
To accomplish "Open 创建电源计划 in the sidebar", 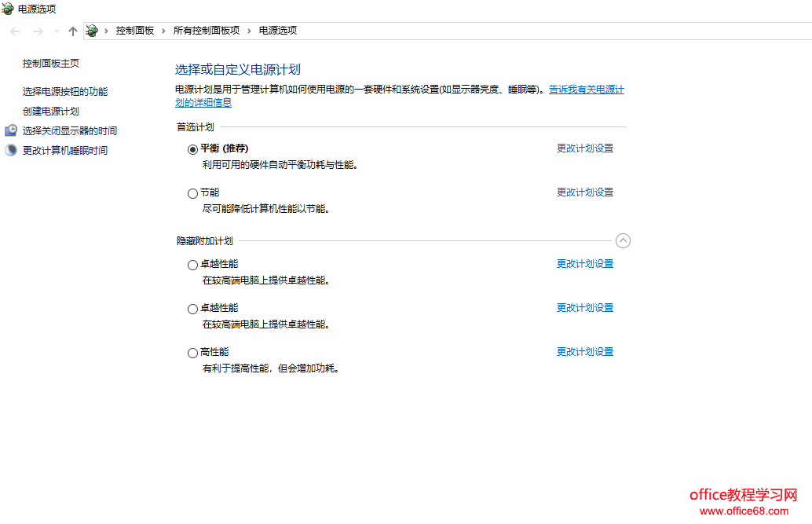I will (x=51, y=111).
